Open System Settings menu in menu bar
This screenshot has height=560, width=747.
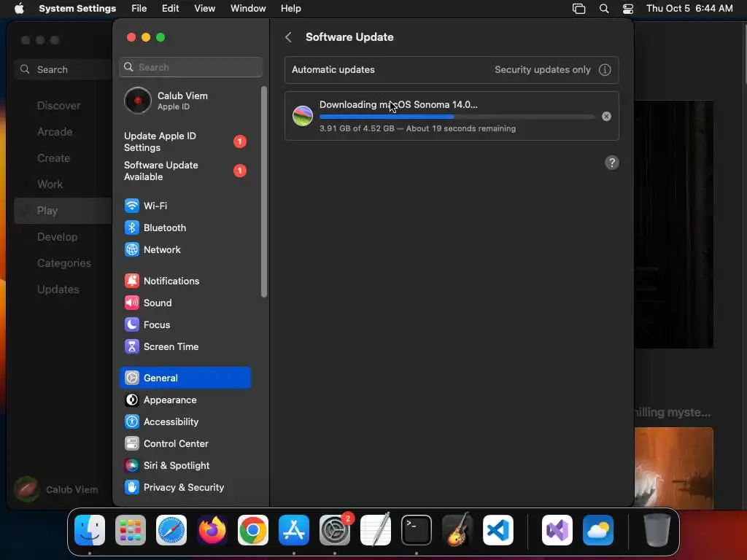pyautogui.click(x=77, y=9)
